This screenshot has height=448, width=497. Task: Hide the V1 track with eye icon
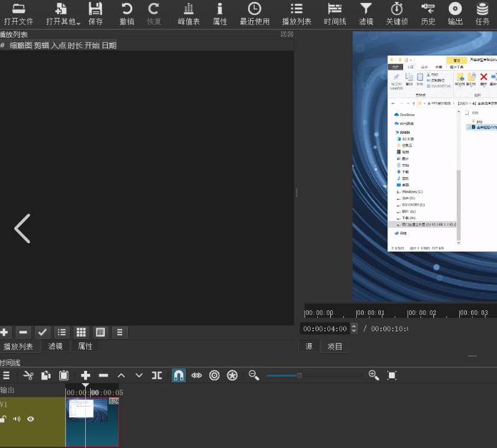[30, 419]
